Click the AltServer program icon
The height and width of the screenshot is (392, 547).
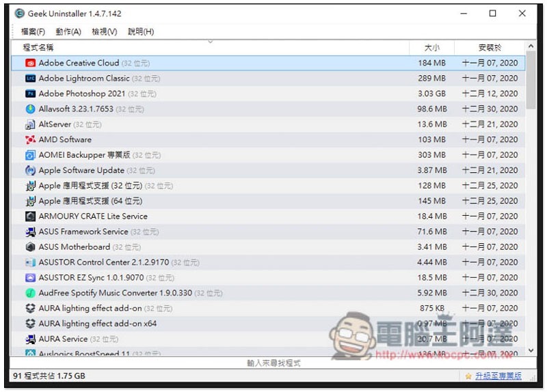point(30,124)
